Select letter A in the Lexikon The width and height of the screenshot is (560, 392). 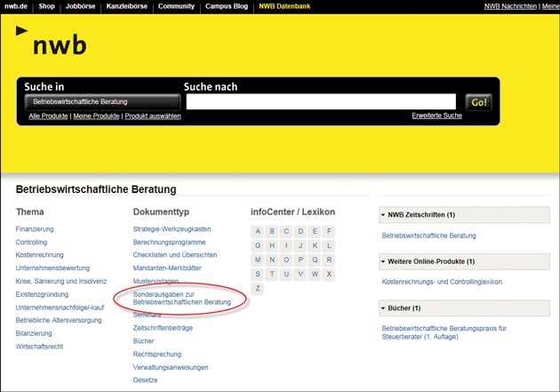pyautogui.click(x=258, y=231)
